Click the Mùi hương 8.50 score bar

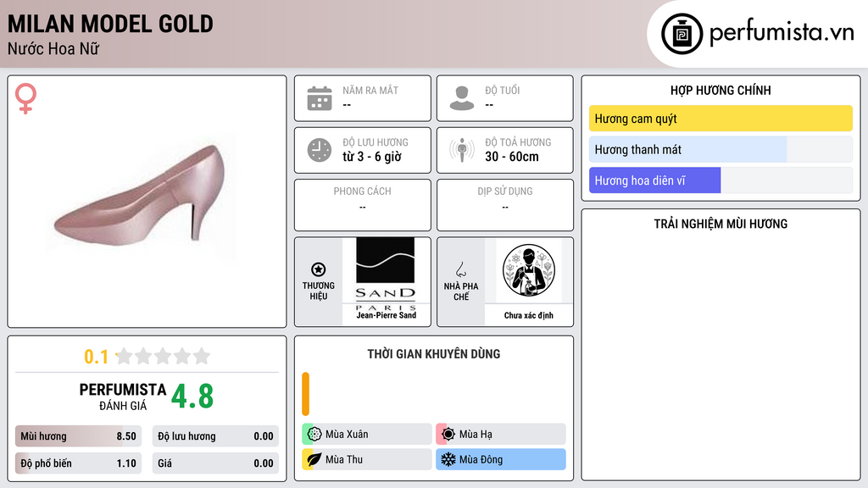pos(78,436)
